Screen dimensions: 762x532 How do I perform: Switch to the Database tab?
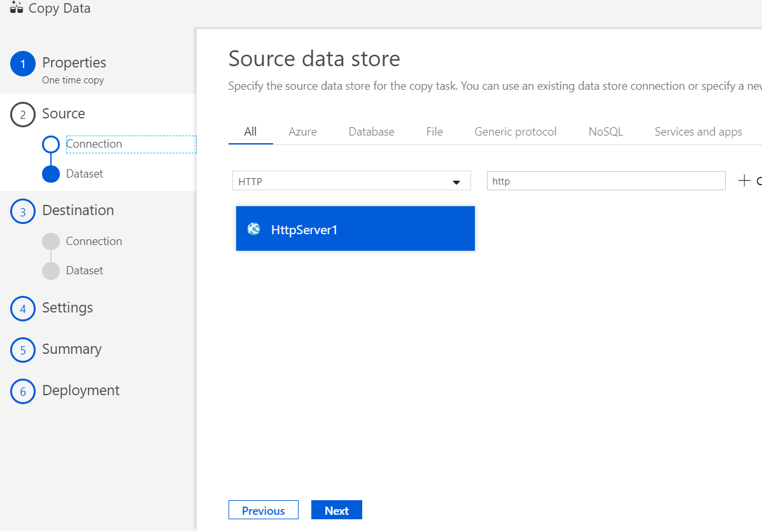(x=371, y=132)
